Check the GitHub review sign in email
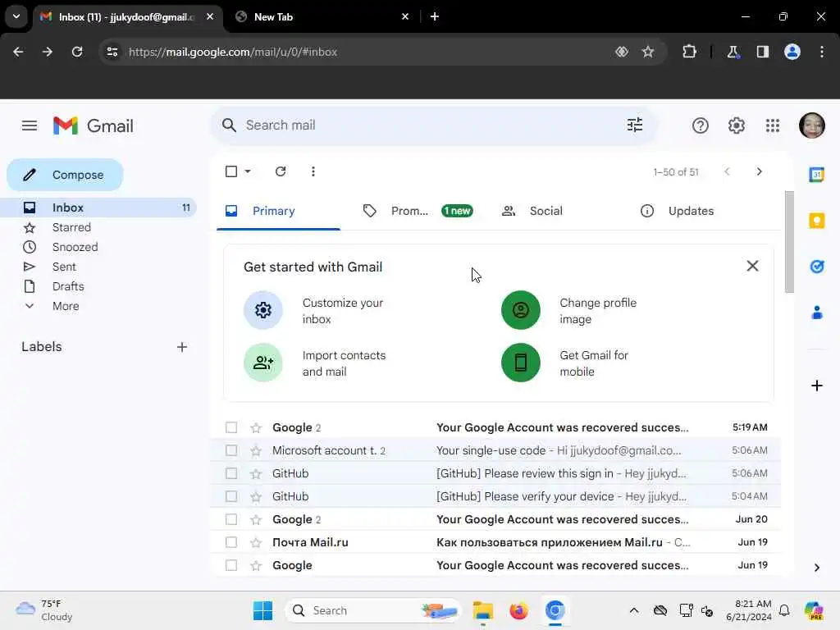The image size is (840, 630). (231, 473)
